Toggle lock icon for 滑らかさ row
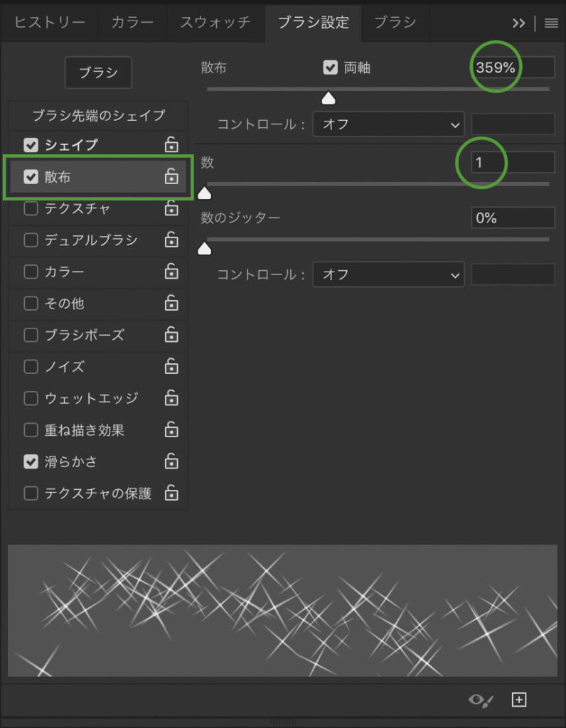Image resolution: width=566 pixels, height=728 pixels. [x=171, y=461]
